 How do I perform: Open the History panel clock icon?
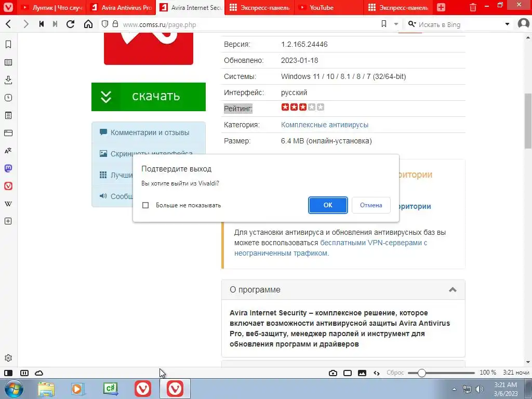pos(8,98)
